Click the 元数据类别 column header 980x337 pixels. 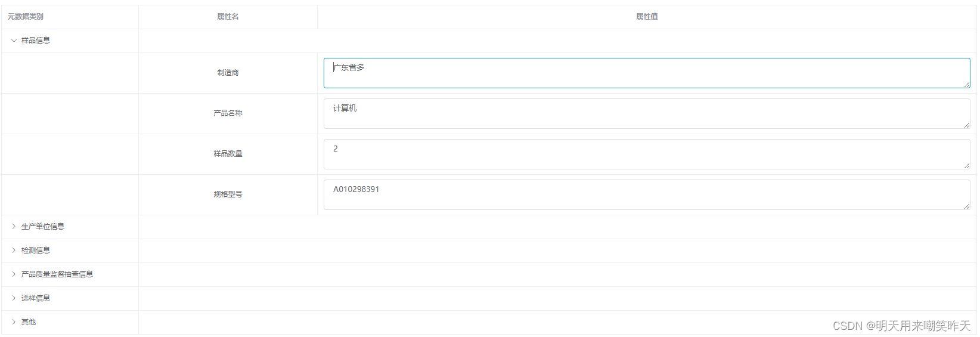[70, 17]
